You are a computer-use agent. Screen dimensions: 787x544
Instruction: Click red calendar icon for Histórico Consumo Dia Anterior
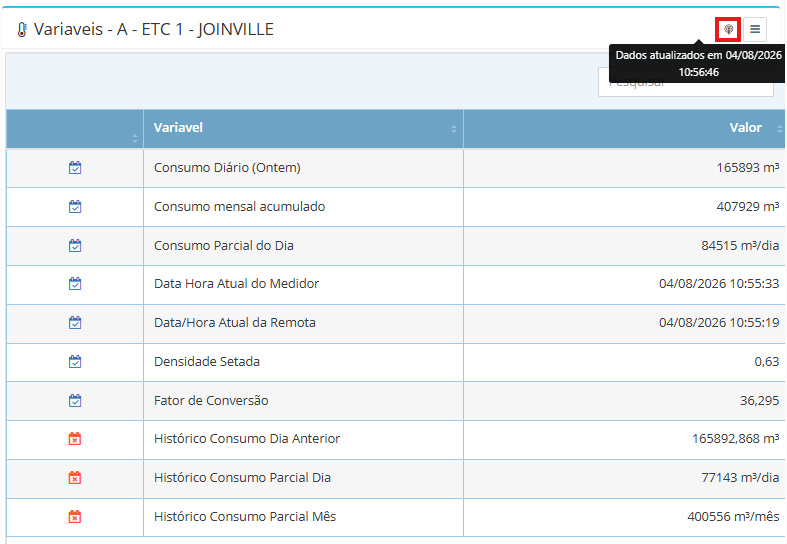(x=75, y=439)
